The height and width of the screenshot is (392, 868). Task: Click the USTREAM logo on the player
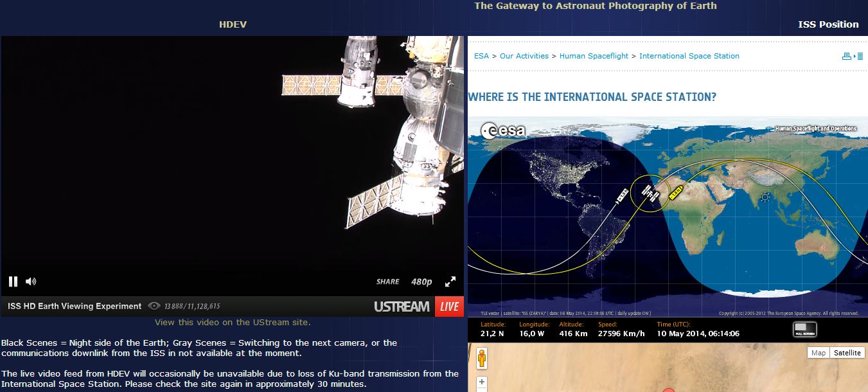[x=402, y=307]
